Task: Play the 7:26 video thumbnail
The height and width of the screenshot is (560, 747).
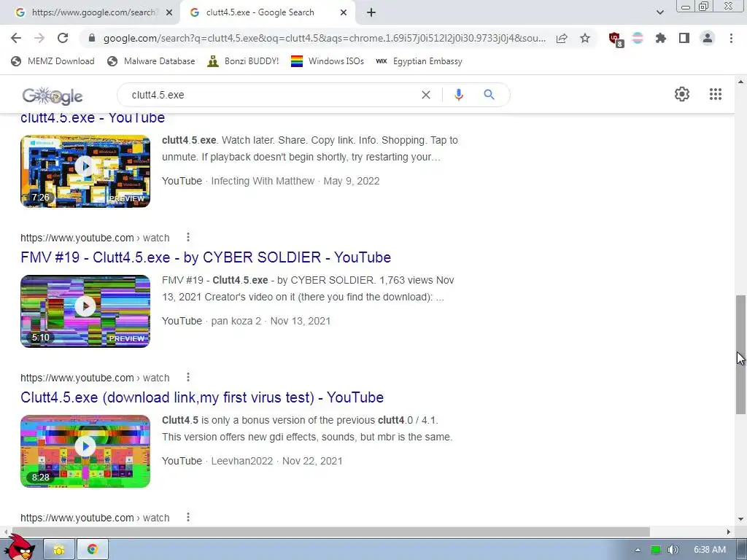Action: click(x=85, y=171)
